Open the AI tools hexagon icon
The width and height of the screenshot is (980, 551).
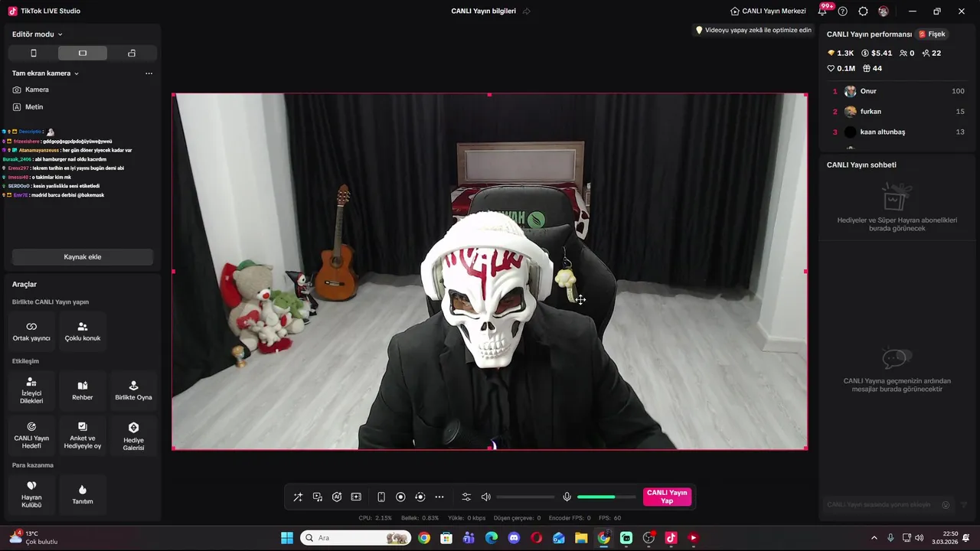[x=337, y=497]
